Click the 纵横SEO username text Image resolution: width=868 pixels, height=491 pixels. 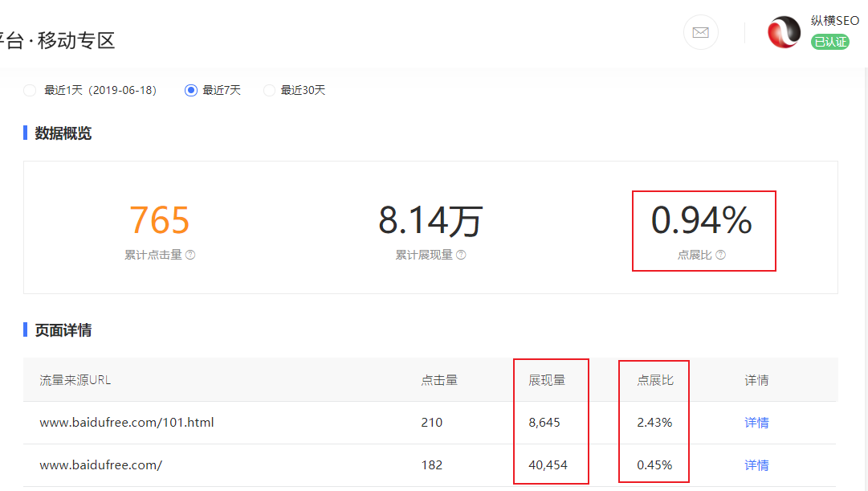(x=835, y=21)
